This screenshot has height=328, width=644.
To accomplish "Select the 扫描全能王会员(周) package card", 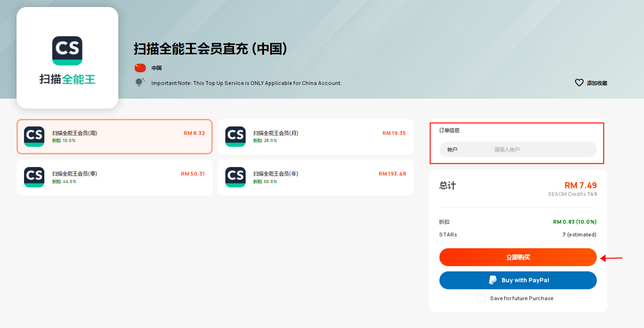I will click(115, 136).
